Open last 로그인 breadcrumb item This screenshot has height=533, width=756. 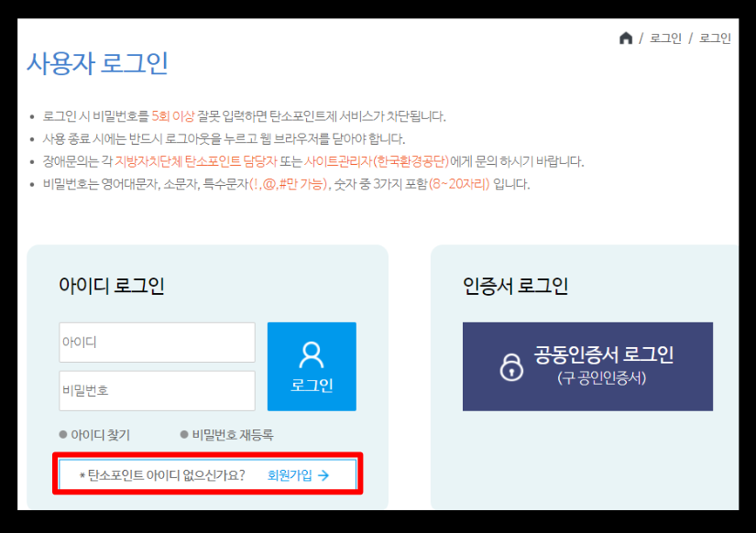[715, 38]
